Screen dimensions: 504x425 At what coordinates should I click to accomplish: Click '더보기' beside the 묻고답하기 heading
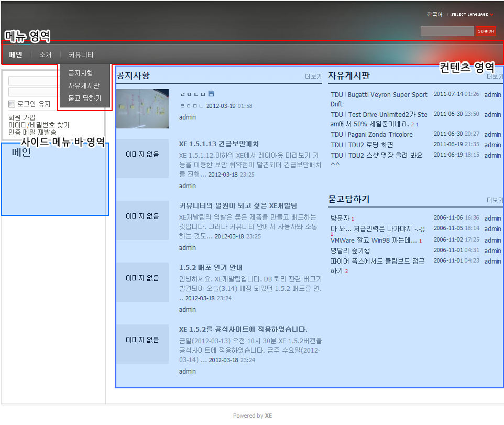tap(494, 200)
